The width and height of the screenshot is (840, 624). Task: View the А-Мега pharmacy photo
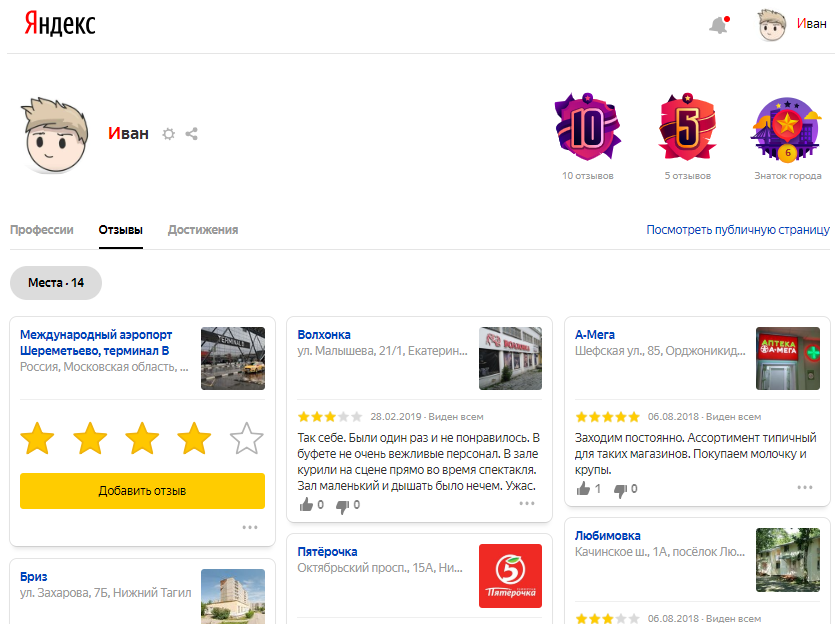[x=788, y=358]
